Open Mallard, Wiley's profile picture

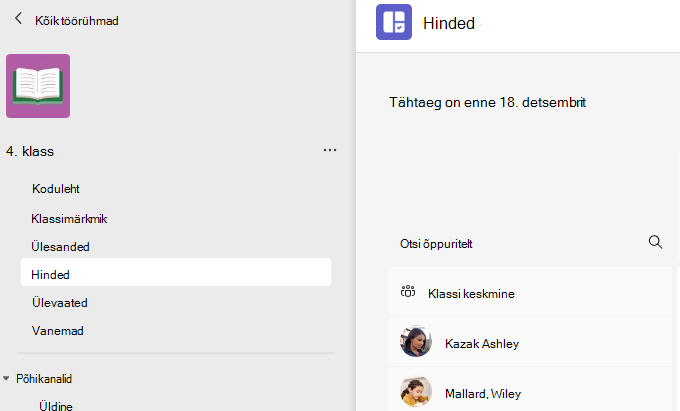(x=416, y=391)
